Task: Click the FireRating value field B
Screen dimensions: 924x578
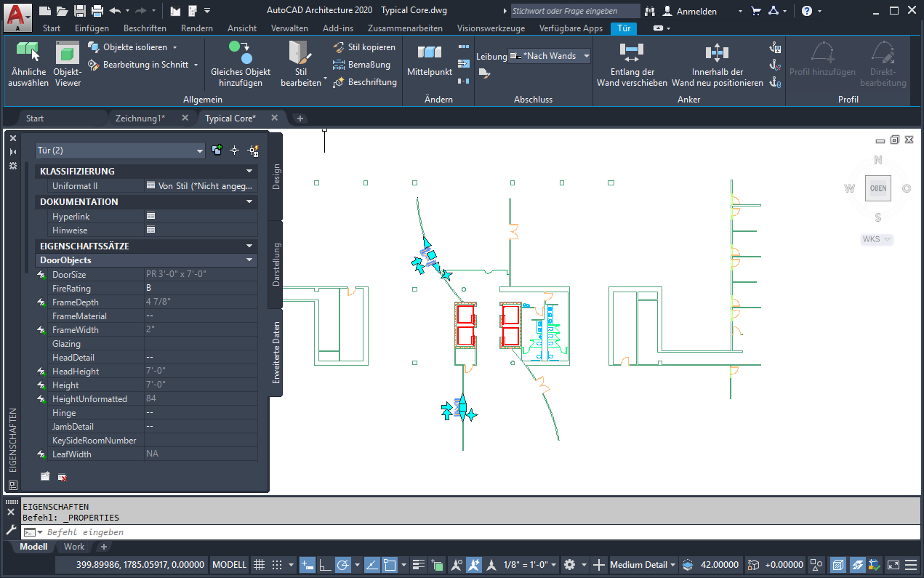Action: coord(201,289)
